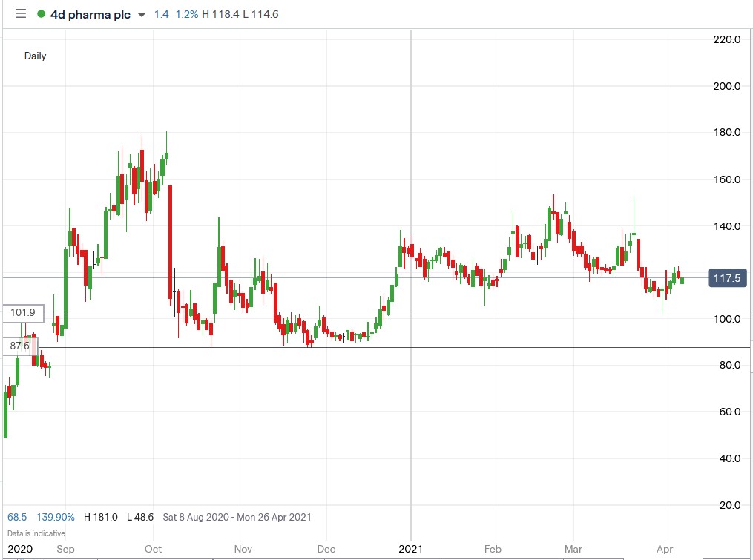Image resolution: width=753 pixels, height=560 pixels.
Task: Open the instrument selector showing 4d pharma plc
Action: point(89,13)
